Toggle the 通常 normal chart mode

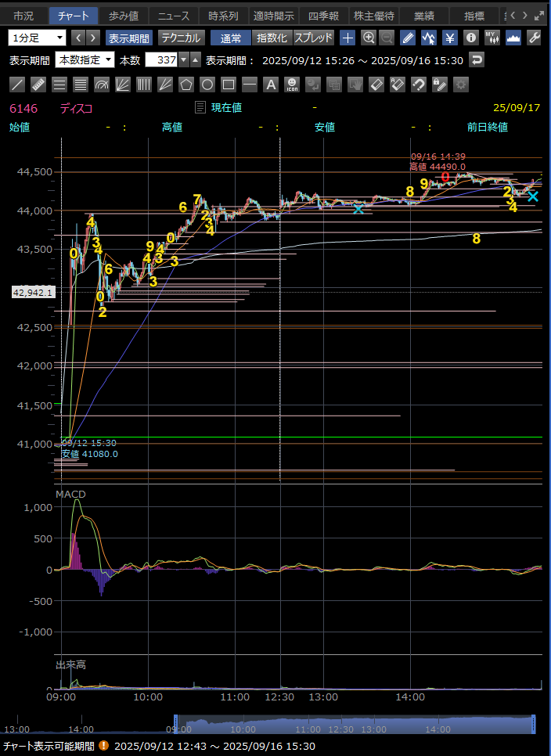tap(231, 38)
